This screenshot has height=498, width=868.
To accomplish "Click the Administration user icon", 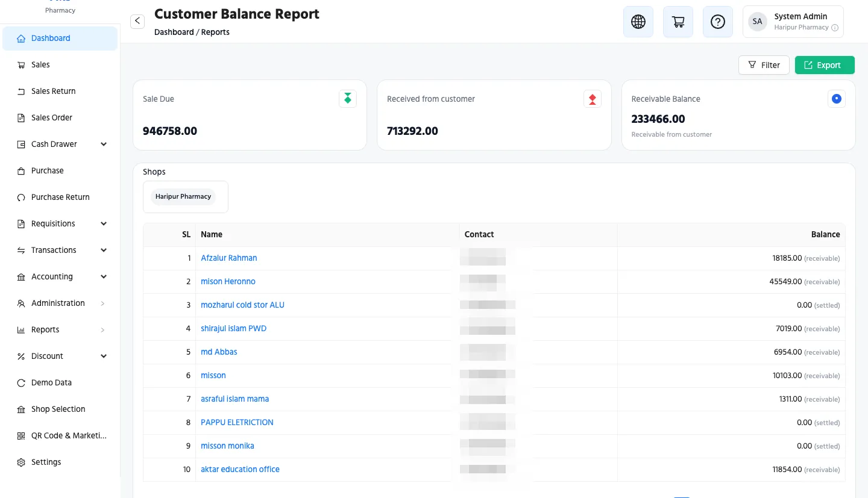I will [x=21, y=303].
